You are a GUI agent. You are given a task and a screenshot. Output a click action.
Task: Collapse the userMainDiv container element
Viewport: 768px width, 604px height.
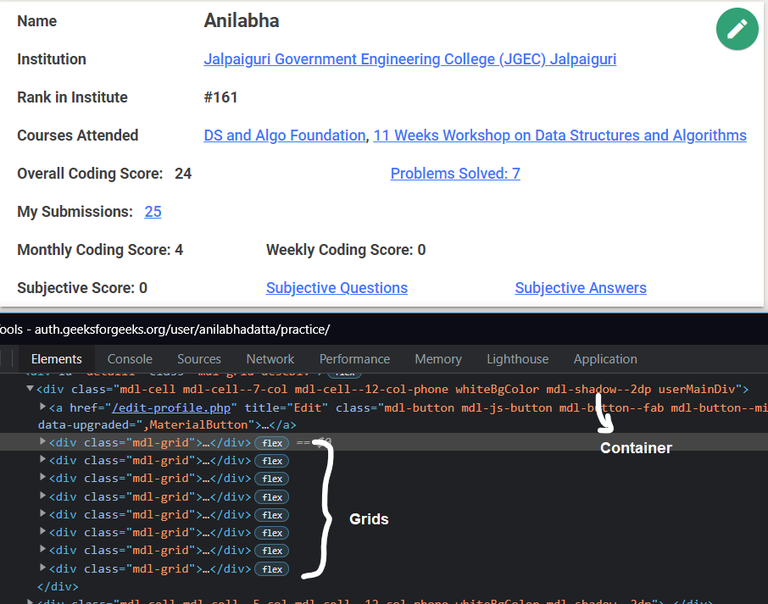pos(30,389)
